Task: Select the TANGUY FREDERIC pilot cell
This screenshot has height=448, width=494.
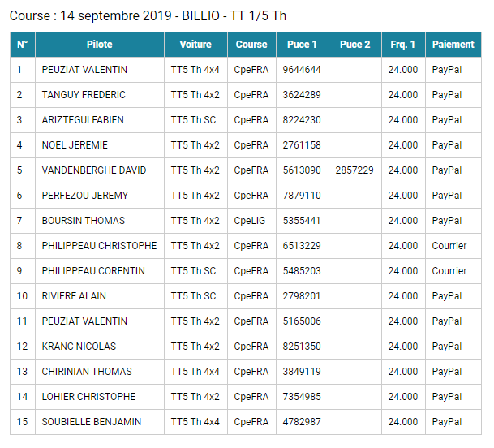Action: [84, 95]
